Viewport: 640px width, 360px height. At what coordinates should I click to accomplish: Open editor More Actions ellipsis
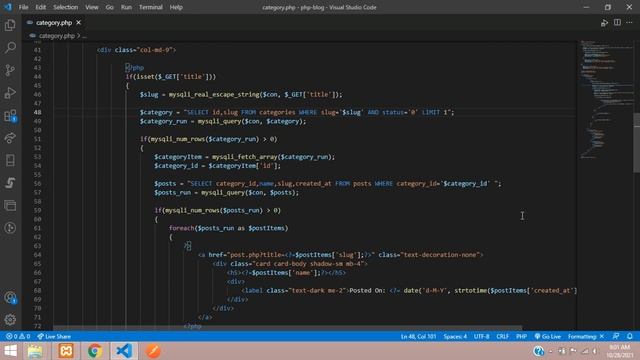pos(629,22)
